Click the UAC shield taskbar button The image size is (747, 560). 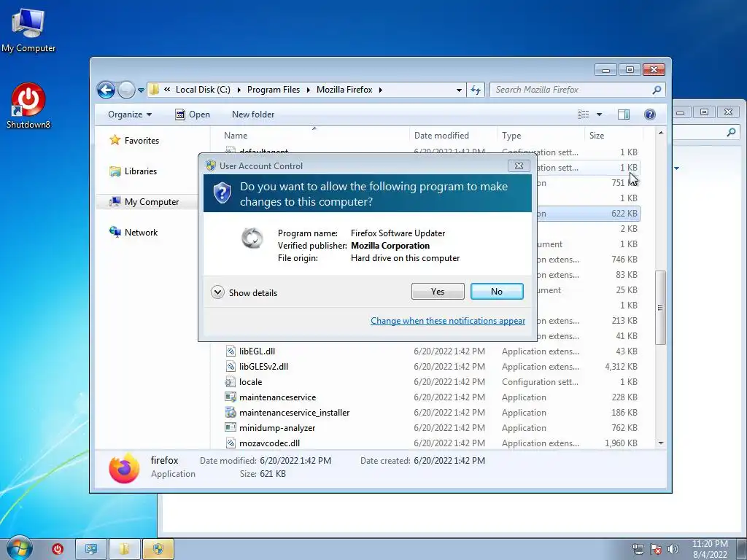click(x=158, y=549)
